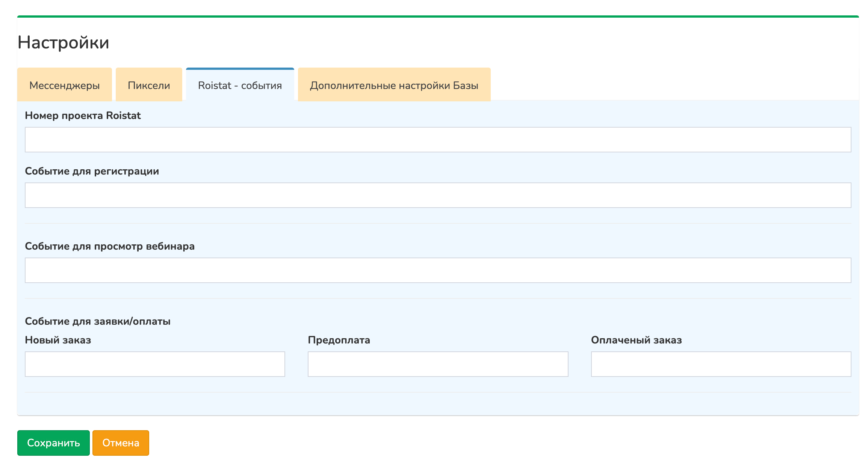Click the Предоплата label text
Viewport: 868px width, 470px height.
tap(339, 340)
